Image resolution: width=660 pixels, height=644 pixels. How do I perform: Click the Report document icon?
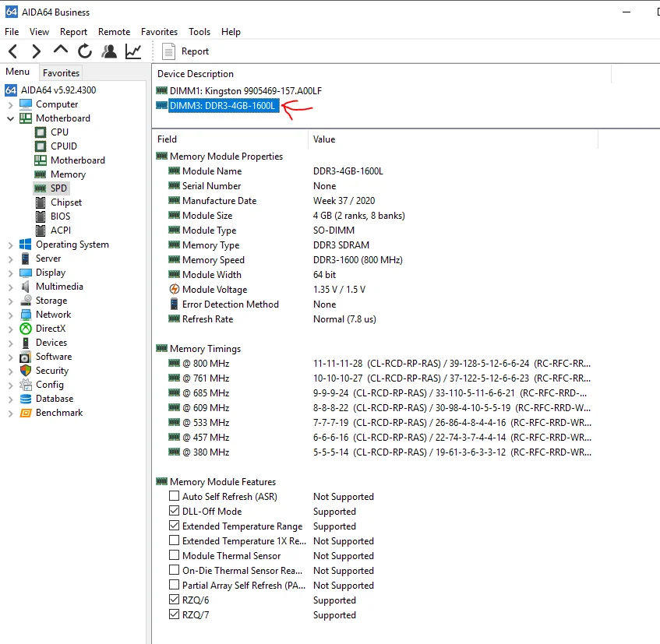tap(168, 51)
